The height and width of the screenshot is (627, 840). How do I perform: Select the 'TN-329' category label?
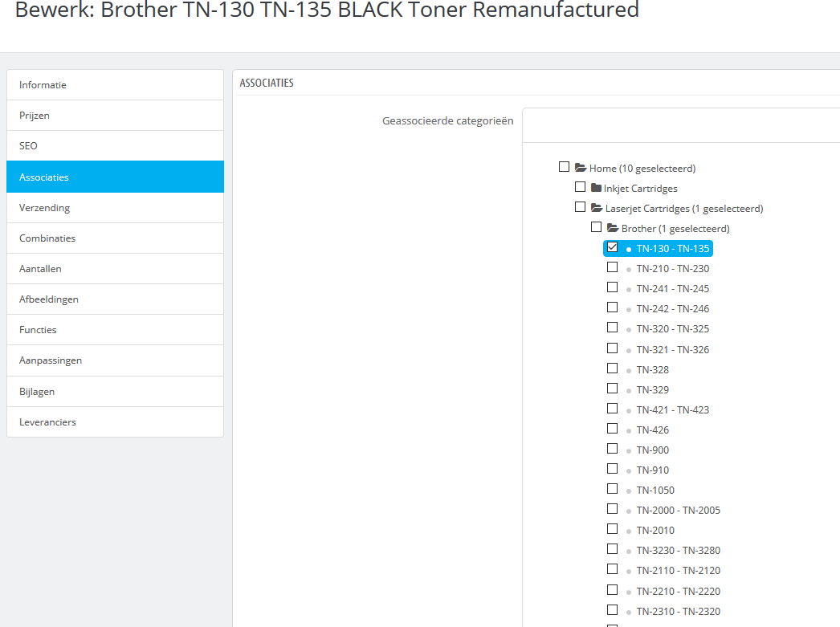coord(653,390)
